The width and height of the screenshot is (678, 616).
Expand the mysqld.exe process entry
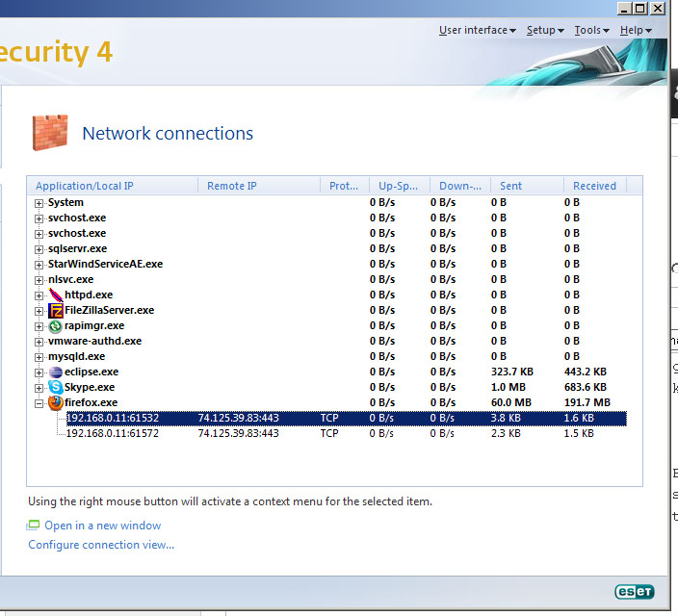pyautogui.click(x=39, y=357)
